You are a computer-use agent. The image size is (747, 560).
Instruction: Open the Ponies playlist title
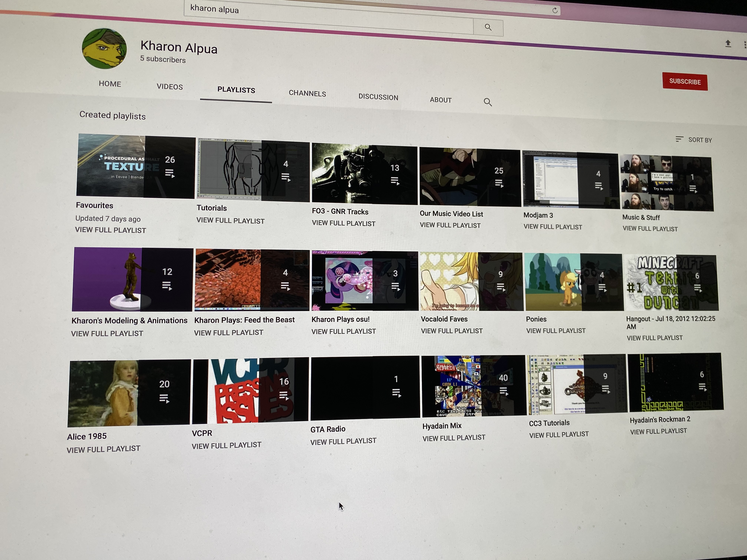tap(536, 319)
